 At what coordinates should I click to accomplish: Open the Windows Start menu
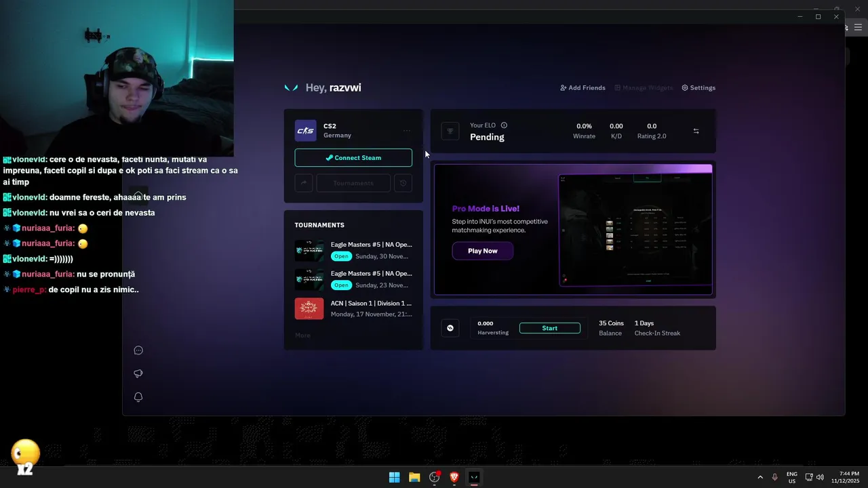click(x=394, y=477)
